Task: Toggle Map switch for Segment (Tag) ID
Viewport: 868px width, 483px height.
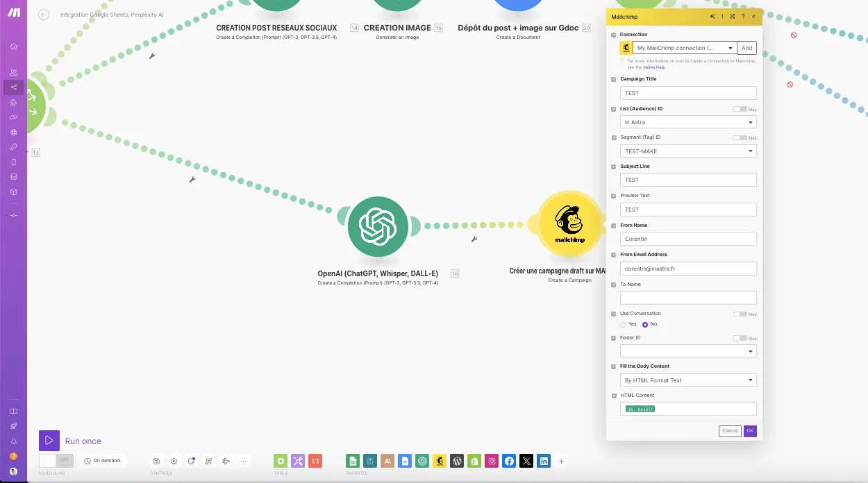Action: pyautogui.click(x=740, y=138)
